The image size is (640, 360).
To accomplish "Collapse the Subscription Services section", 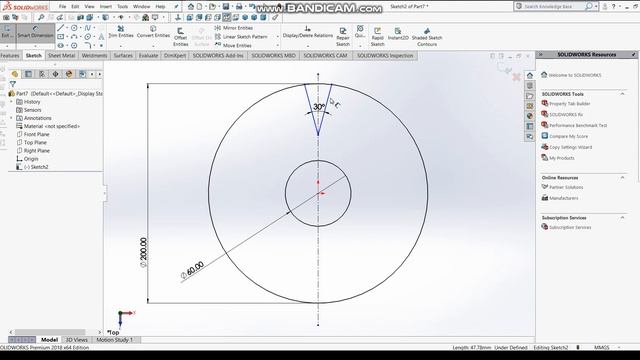I will (622, 218).
